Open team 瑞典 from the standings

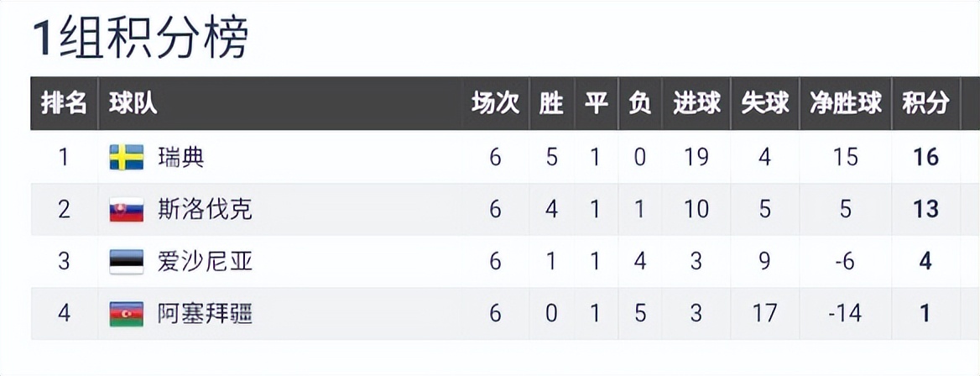click(x=180, y=157)
